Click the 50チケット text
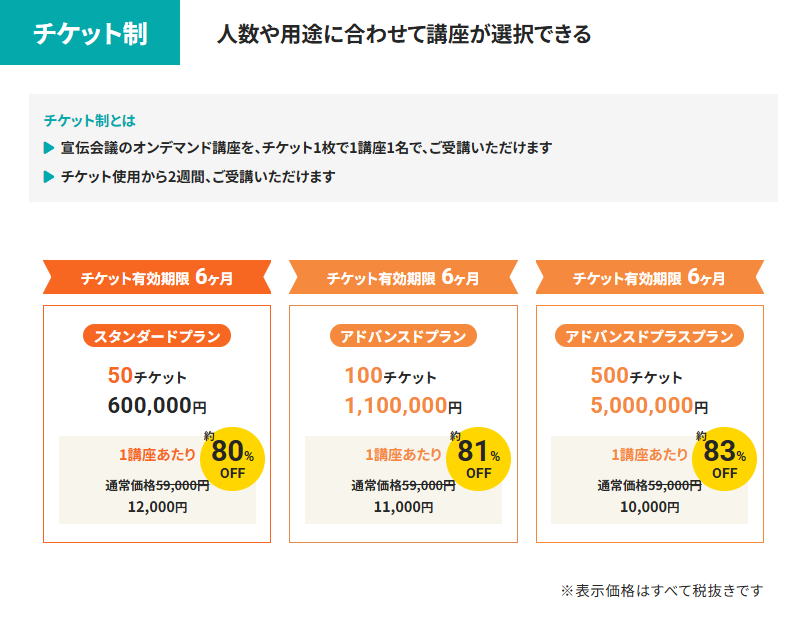804x617 pixels. 147,376
